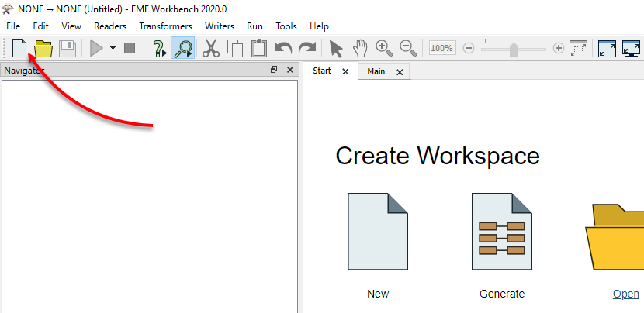644x313 pixels.
Task: Click the large New workspace page icon
Action: [377, 232]
